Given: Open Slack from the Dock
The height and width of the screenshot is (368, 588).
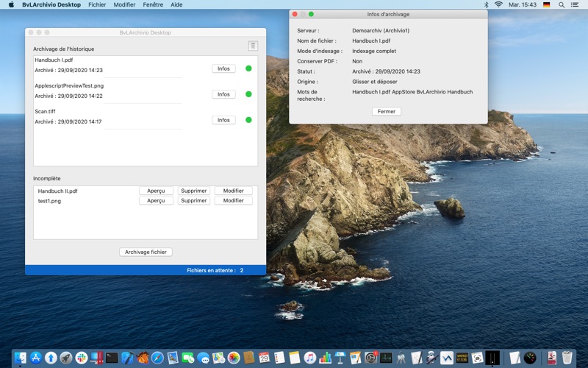Looking at the screenshot, I should pyautogui.click(x=82, y=358).
